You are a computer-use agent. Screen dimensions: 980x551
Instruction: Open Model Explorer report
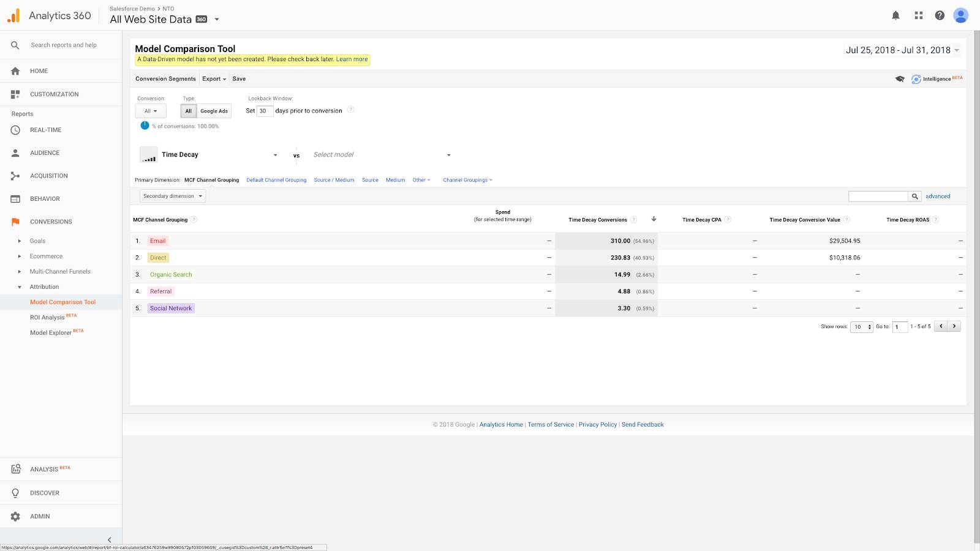(51, 332)
